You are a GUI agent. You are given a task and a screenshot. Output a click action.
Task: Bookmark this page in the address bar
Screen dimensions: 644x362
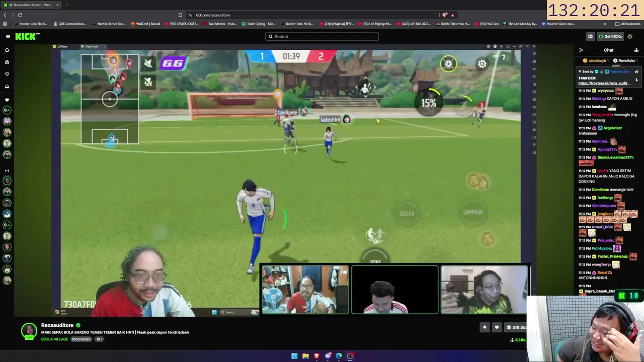pos(180,15)
